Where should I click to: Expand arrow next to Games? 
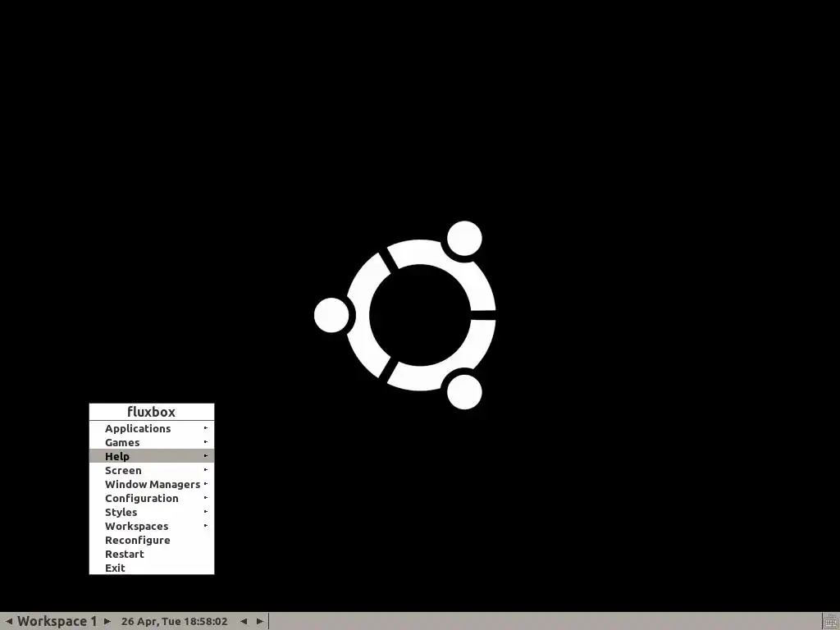point(206,442)
